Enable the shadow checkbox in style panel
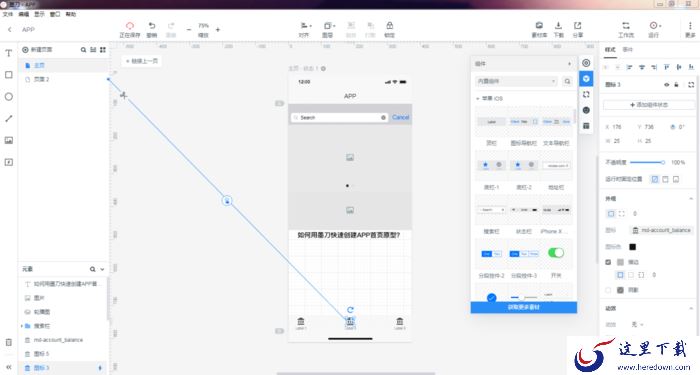 tap(608, 290)
